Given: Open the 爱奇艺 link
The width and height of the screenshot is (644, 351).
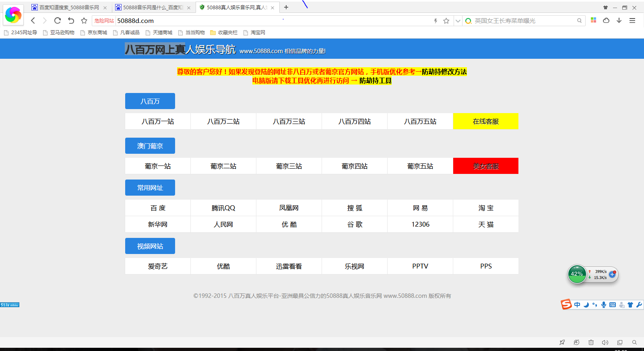Looking at the screenshot, I should pos(158,266).
